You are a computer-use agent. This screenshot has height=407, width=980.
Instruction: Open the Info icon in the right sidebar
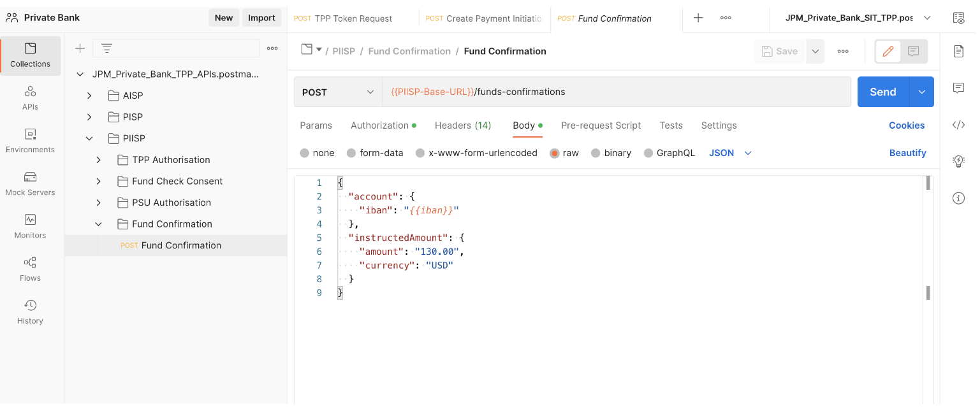pyautogui.click(x=958, y=198)
